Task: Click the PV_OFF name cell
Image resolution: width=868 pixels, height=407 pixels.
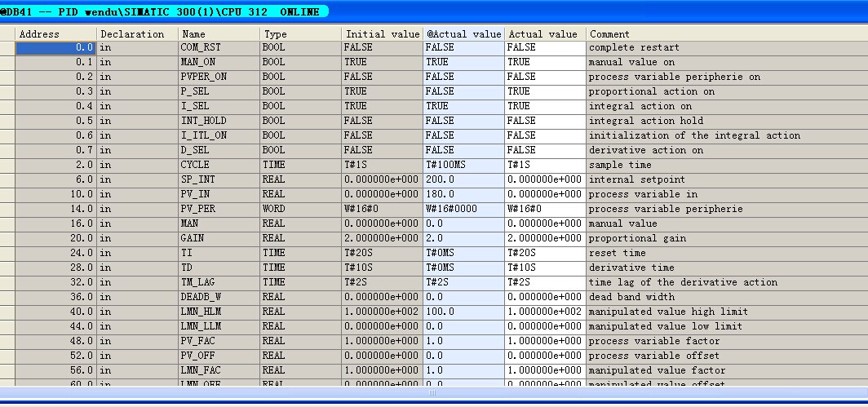Action: tap(219, 356)
